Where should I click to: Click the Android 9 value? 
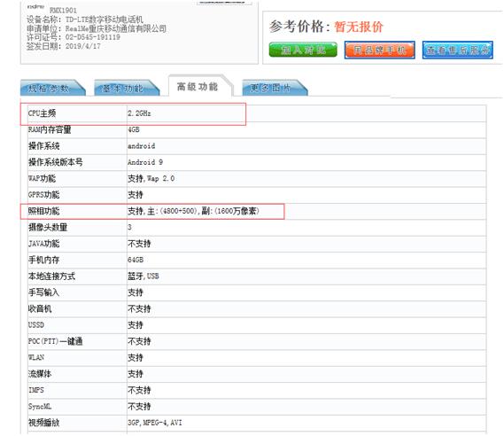coord(145,162)
